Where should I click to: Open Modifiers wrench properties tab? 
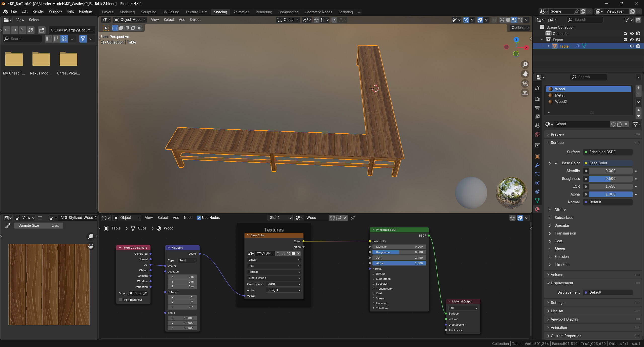click(x=537, y=165)
